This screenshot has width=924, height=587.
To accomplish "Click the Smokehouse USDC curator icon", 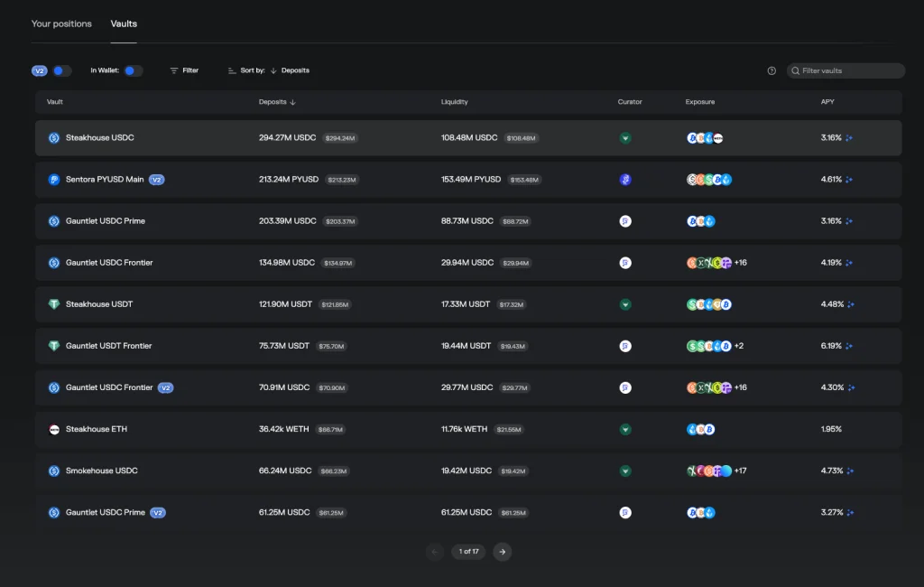I will tap(625, 471).
